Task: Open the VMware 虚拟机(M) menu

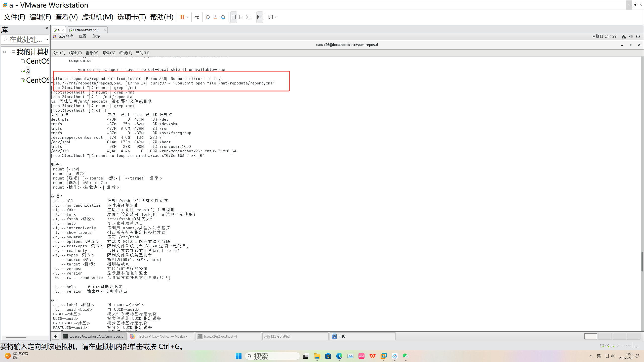Action: point(97,17)
